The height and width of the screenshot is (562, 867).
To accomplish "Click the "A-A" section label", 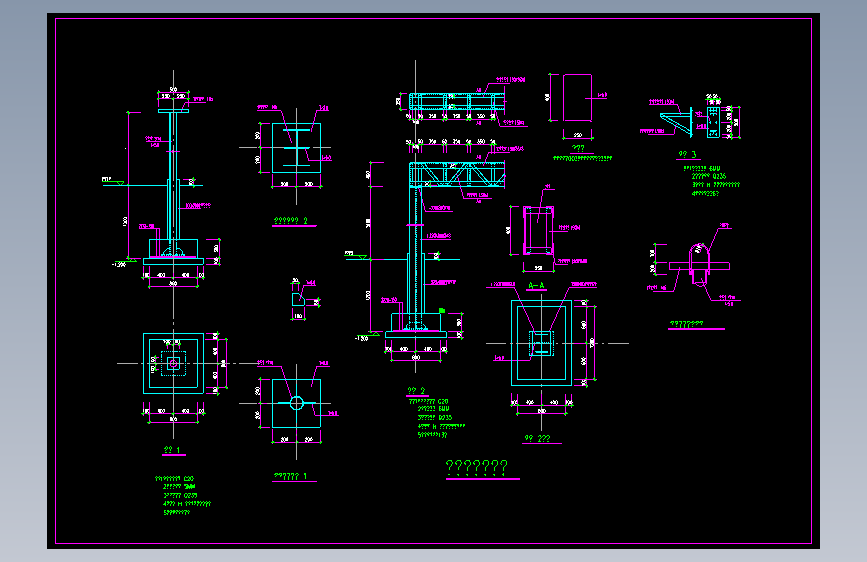I will (x=536, y=285).
